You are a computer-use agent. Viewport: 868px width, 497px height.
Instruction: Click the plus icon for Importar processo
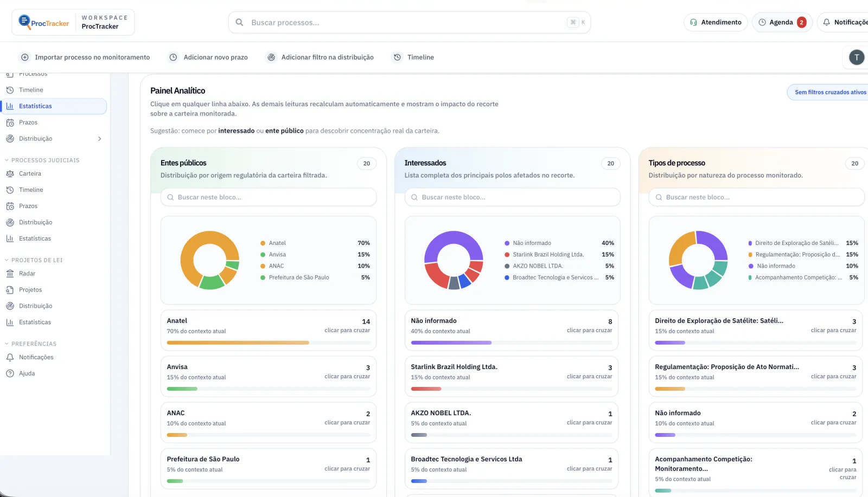25,57
